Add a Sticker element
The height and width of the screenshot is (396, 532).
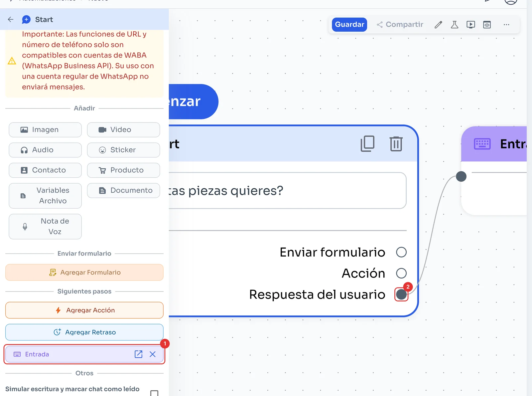point(123,150)
